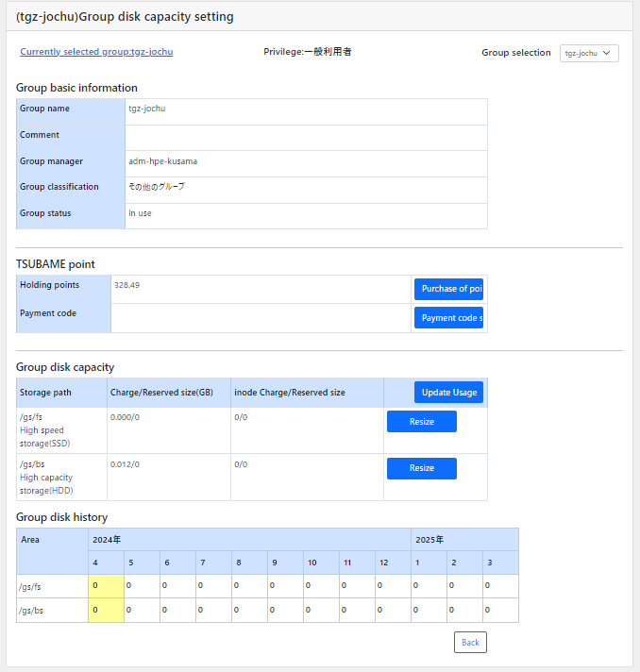Screen dimensions: 640x672
Task: Select the highlighted April cell for /gs/bs
Action: 107,611
